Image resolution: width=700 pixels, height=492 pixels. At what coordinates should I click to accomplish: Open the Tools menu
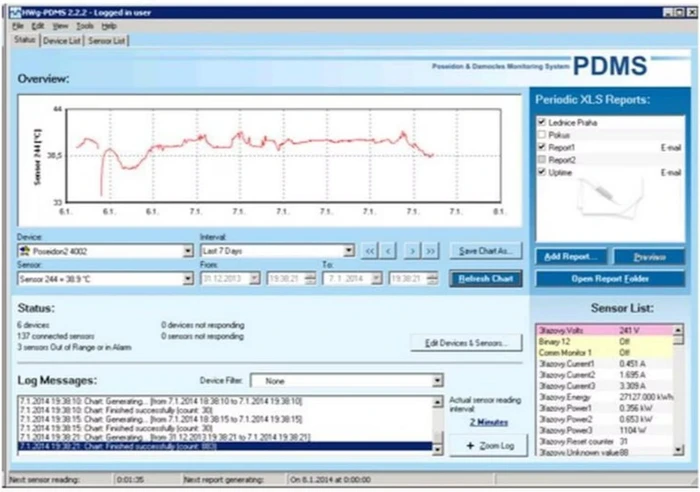[85, 25]
